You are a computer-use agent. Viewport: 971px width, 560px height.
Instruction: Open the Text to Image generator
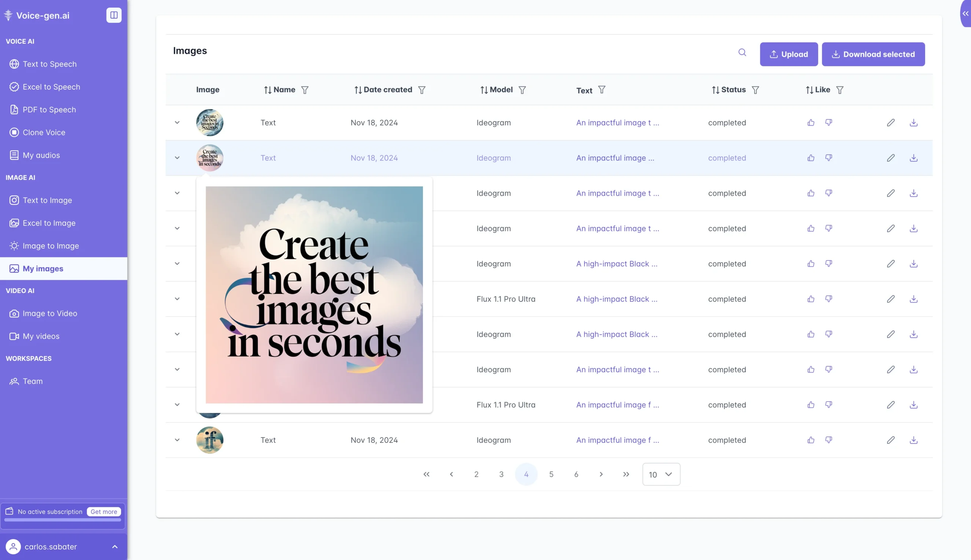[47, 200]
